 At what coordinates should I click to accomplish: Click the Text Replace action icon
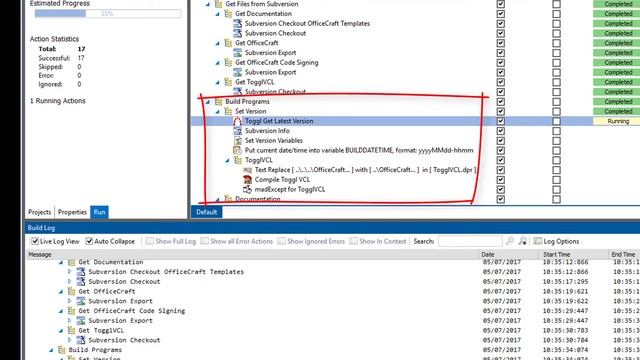pos(247,170)
